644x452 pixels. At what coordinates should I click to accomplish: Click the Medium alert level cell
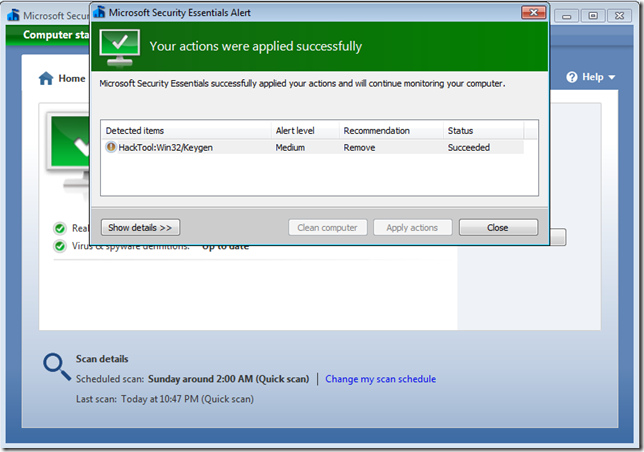pos(290,147)
